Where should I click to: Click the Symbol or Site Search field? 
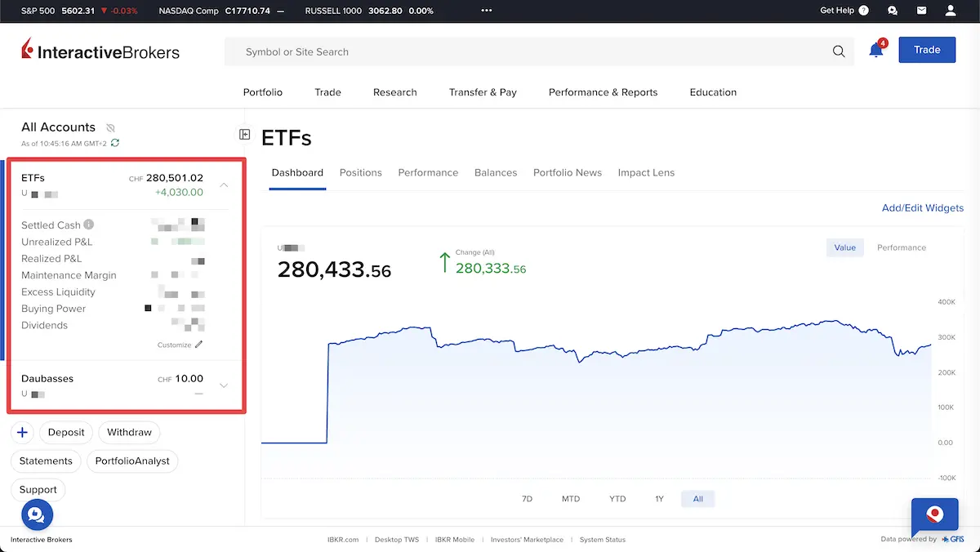(x=539, y=51)
